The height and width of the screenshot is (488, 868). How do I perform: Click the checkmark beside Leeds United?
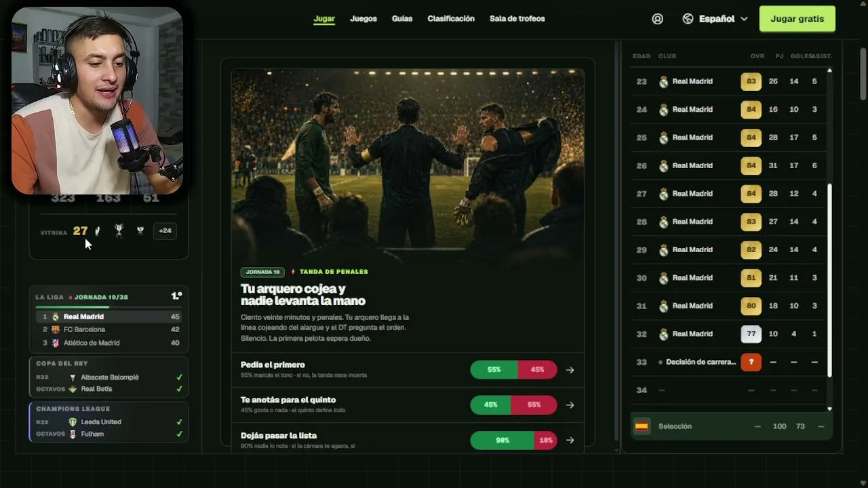tap(179, 422)
